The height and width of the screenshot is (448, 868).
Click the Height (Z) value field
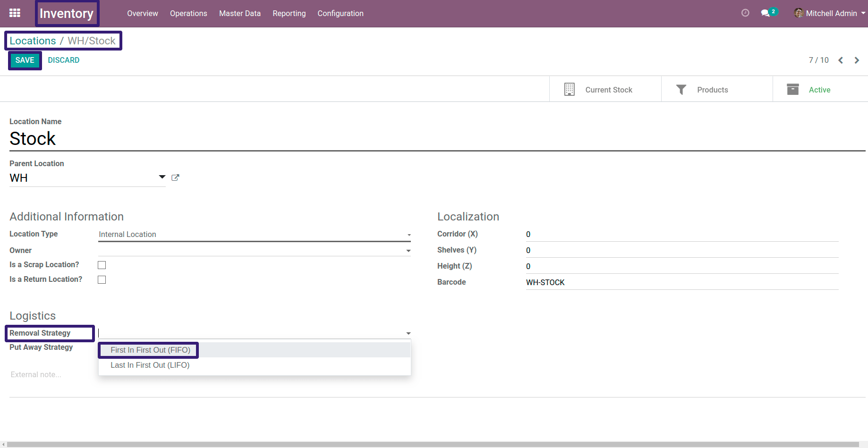coord(682,267)
